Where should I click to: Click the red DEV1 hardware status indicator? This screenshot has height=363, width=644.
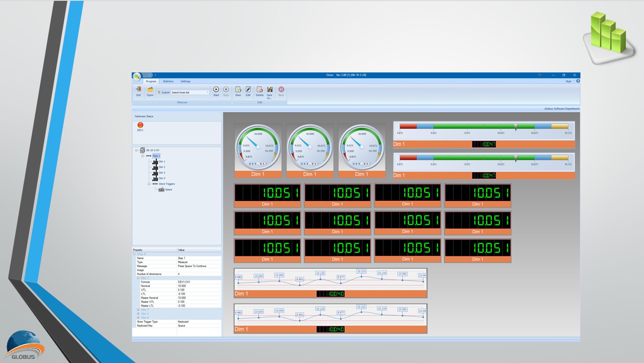[140, 125]
